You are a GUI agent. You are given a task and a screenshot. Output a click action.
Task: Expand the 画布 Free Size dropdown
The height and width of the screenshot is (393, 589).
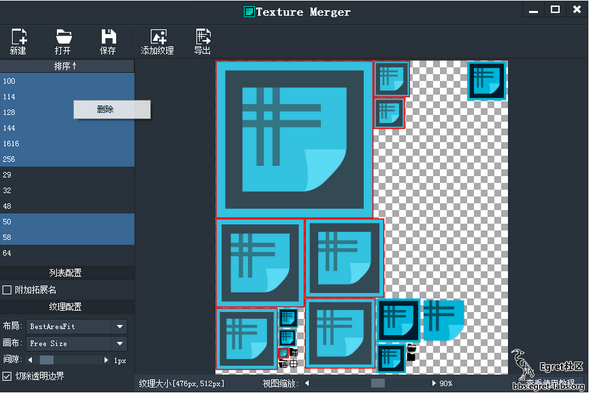coord(76,343)
